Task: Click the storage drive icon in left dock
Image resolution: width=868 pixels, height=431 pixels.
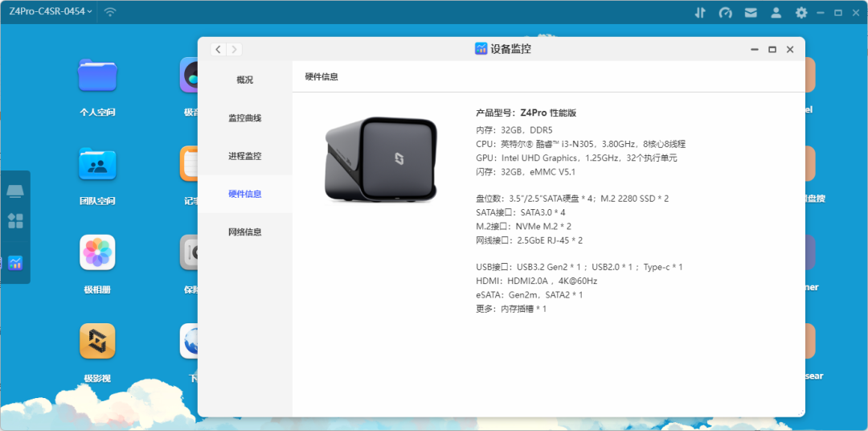Action: click(15, 191)
